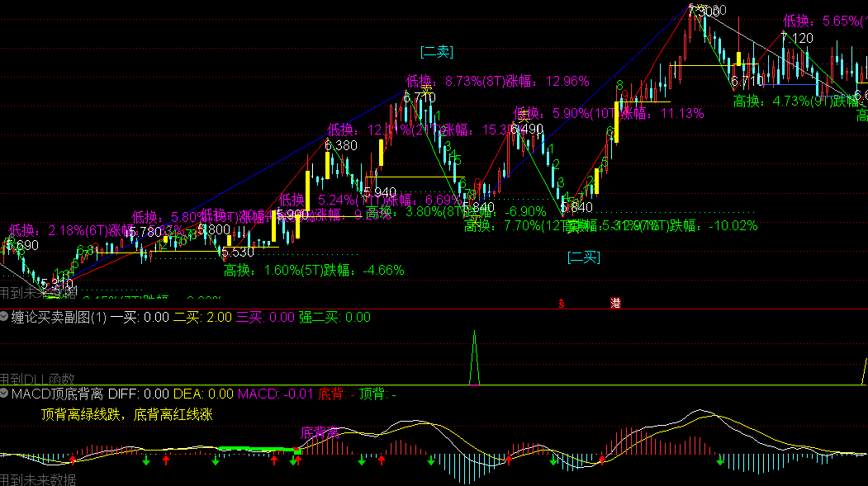Select the 一买: 0.00 value
Image resolution: width=868 pixels, height=486 pixels.
click(140, 318)
